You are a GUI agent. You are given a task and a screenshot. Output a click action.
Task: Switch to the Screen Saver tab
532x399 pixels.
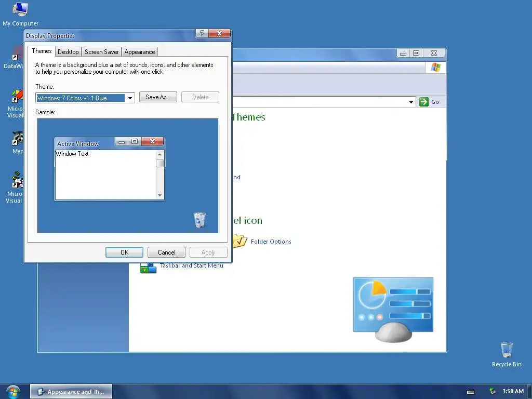coord(101,52)
